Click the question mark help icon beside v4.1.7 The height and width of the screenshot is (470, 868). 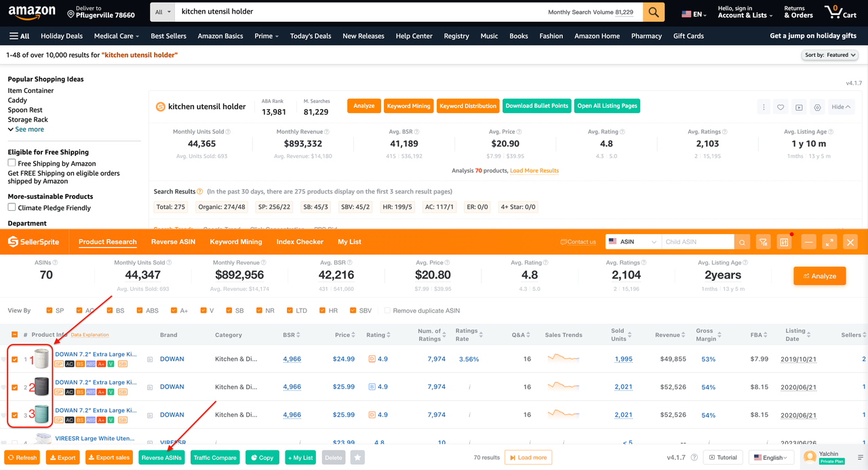694,458
